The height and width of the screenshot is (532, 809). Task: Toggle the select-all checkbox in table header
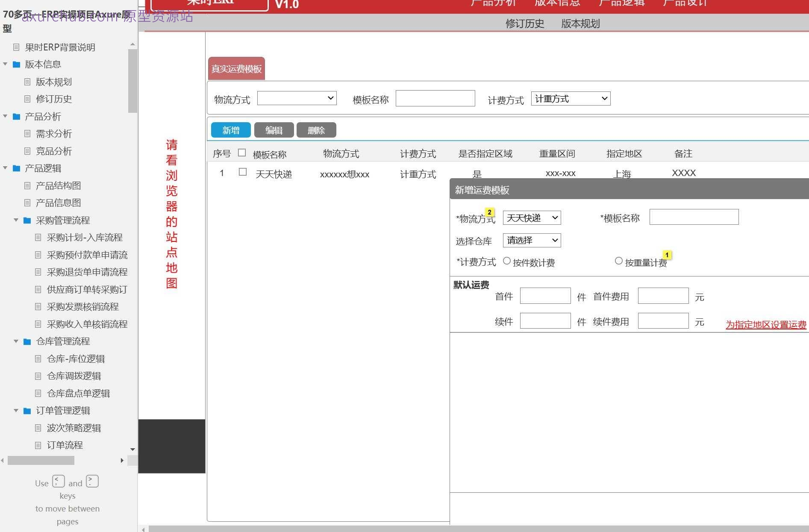242,153
